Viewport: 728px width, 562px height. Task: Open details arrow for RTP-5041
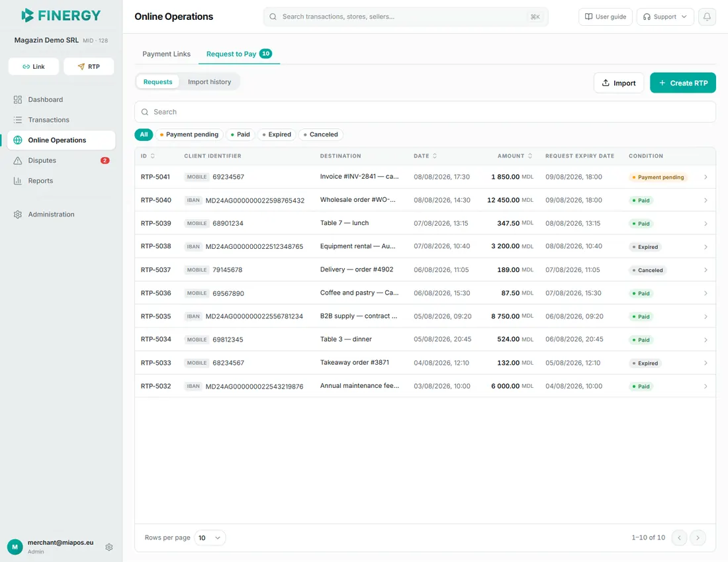tap(705, 177)
